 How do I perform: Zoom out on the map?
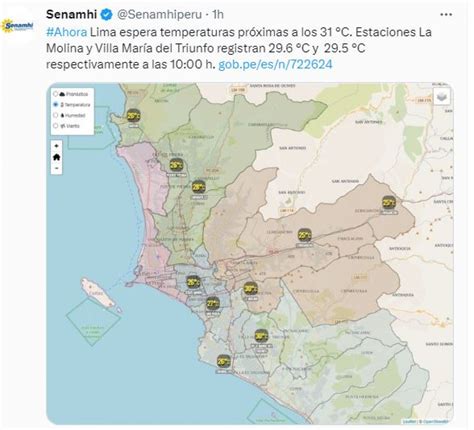(56, 168)
